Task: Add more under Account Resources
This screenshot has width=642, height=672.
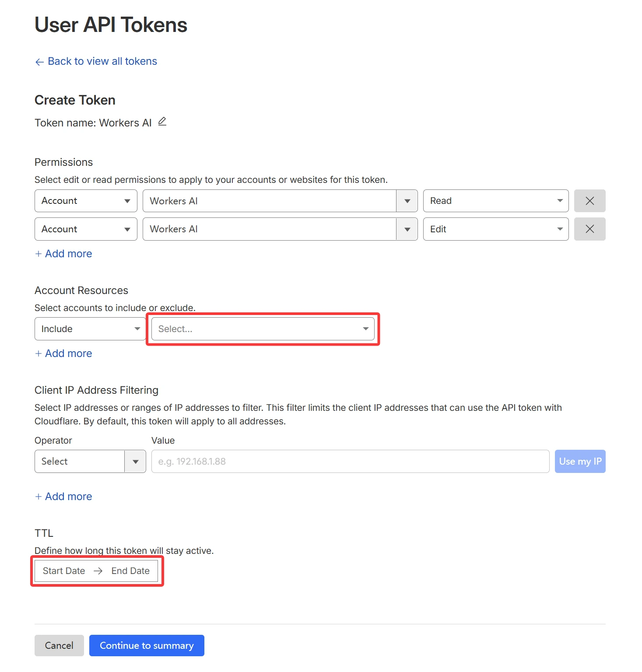Action: coord(63,353)
